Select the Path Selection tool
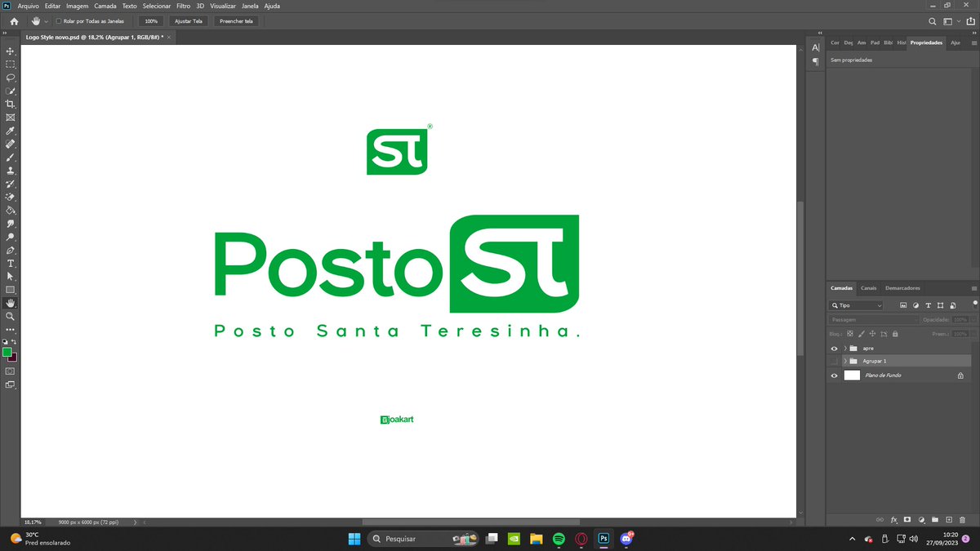Viewport: 980px width, 551px height. pyautogui.click(x=11, y=276)
